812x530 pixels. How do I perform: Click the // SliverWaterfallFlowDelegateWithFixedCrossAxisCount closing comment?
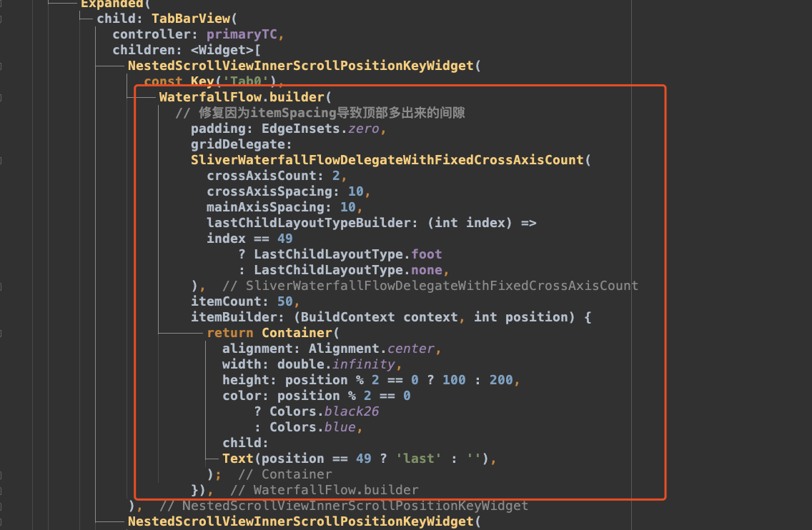pyautogui.click(x=430, y=286)
